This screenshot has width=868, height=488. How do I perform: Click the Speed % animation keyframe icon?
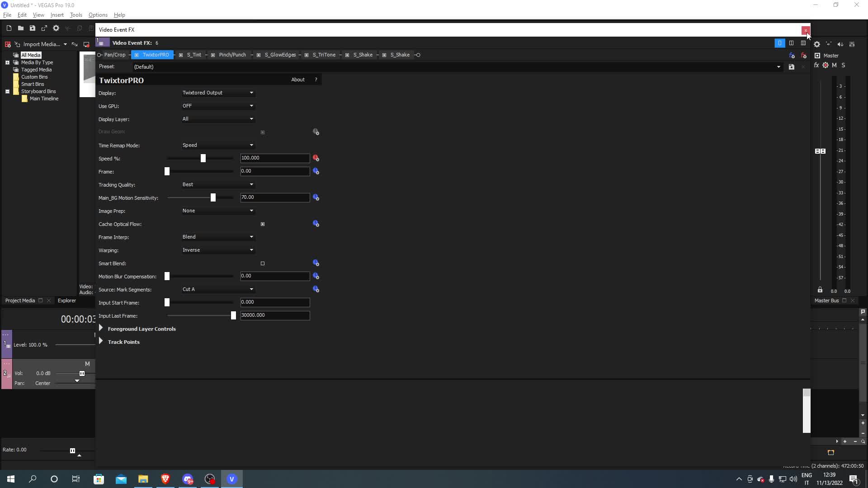click(x=316, y=158)
